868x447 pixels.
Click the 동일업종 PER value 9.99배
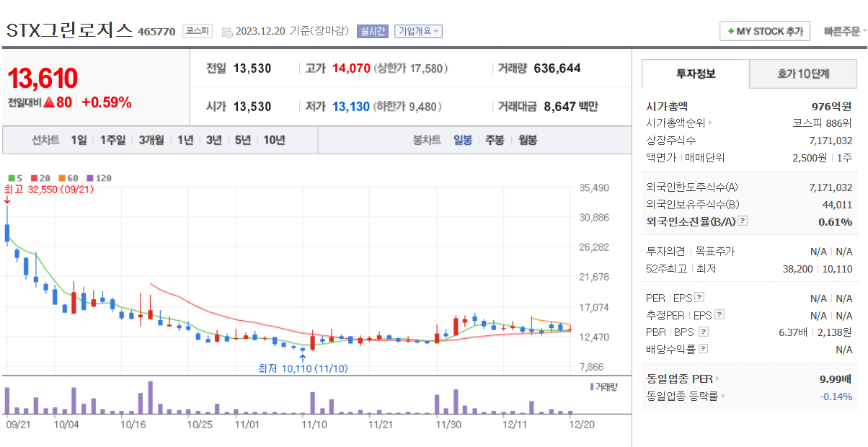click(x=836, y=379)
